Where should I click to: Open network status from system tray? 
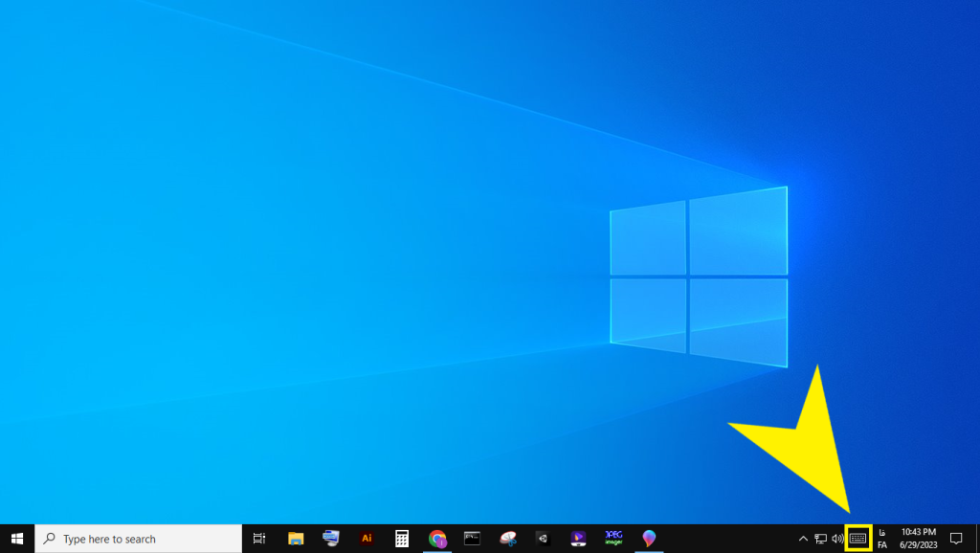[x=820, y=539]
